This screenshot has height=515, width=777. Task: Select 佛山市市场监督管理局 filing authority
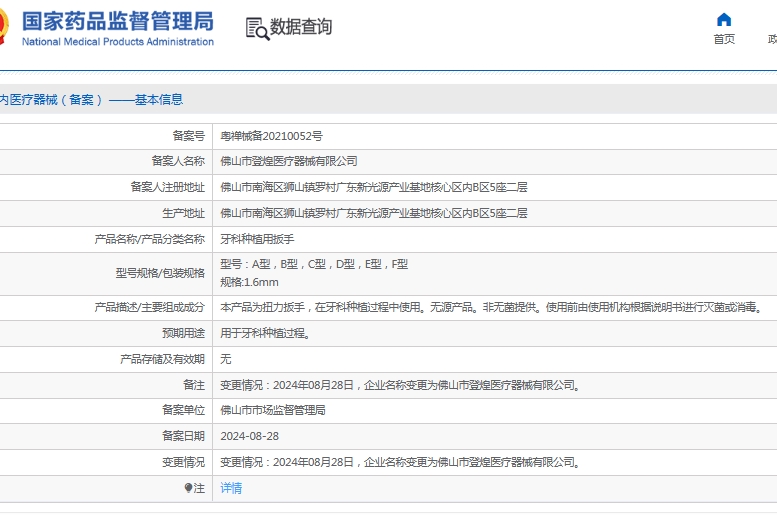273,410
